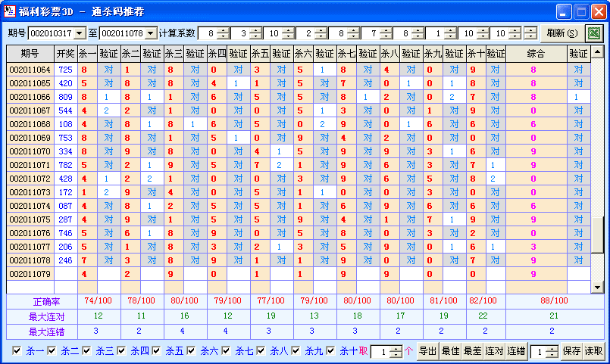Click the green Excel export icon
This screenshot has height=364, width=610.
pos(594,33)
